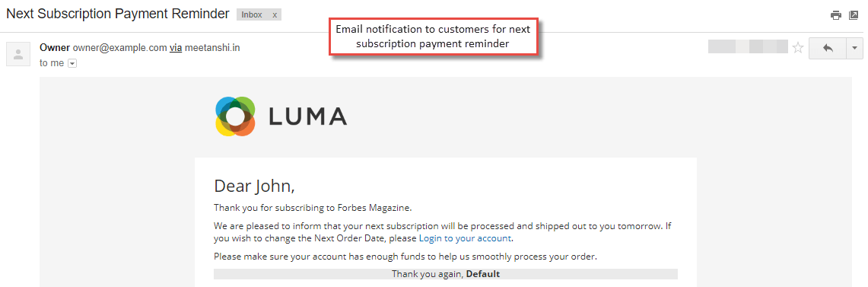The height and width of the screenshot is (287, 868).
Task: Select the Inbox label tag
Action: pos(252,15)
